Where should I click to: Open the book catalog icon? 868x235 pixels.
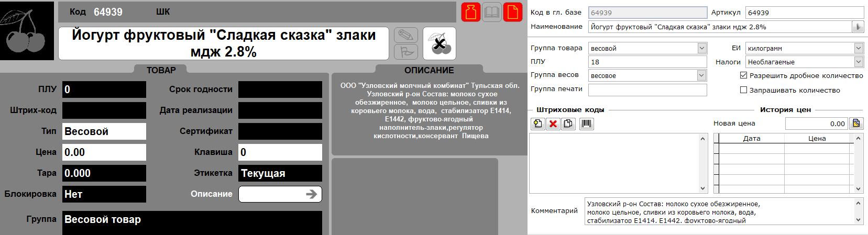tap(492, 12)
